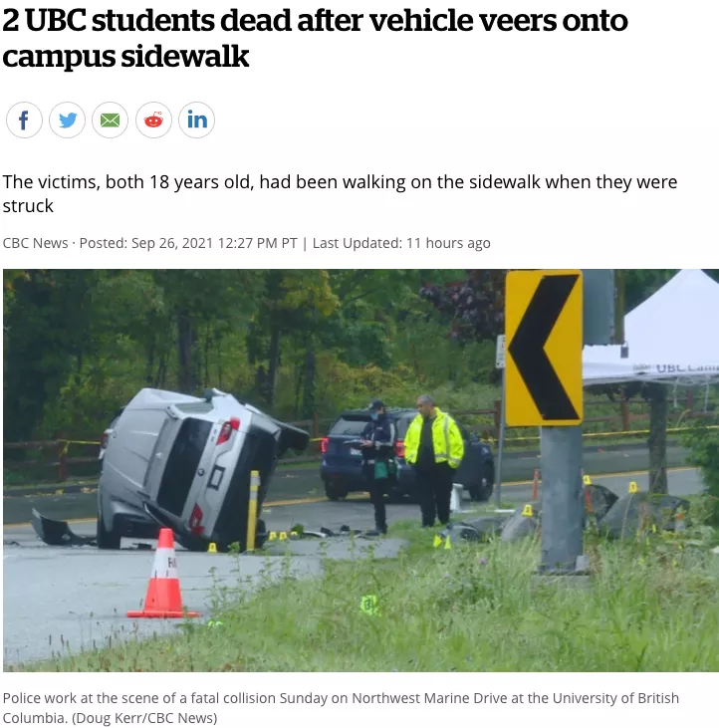Click the Doug Kerr/CBC News photo credit

[x=144, y=718]
